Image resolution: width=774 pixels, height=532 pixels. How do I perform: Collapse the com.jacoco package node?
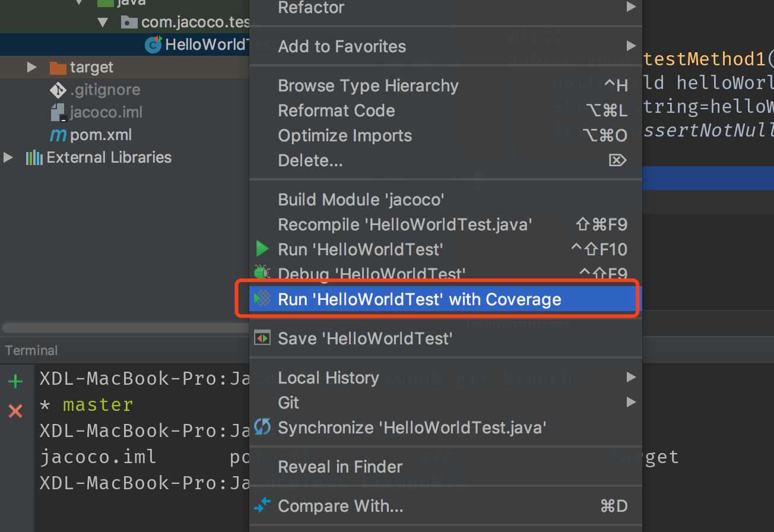(103, 23)
